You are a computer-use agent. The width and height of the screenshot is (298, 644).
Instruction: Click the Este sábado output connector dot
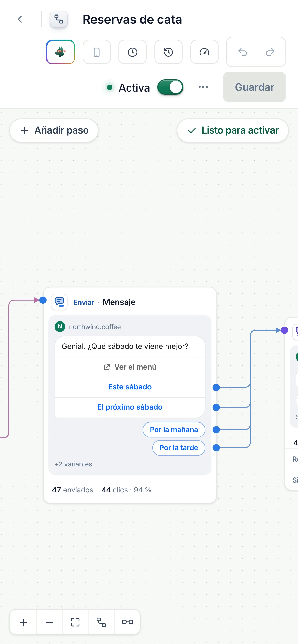pyautogui.click(x=216, y=387)
